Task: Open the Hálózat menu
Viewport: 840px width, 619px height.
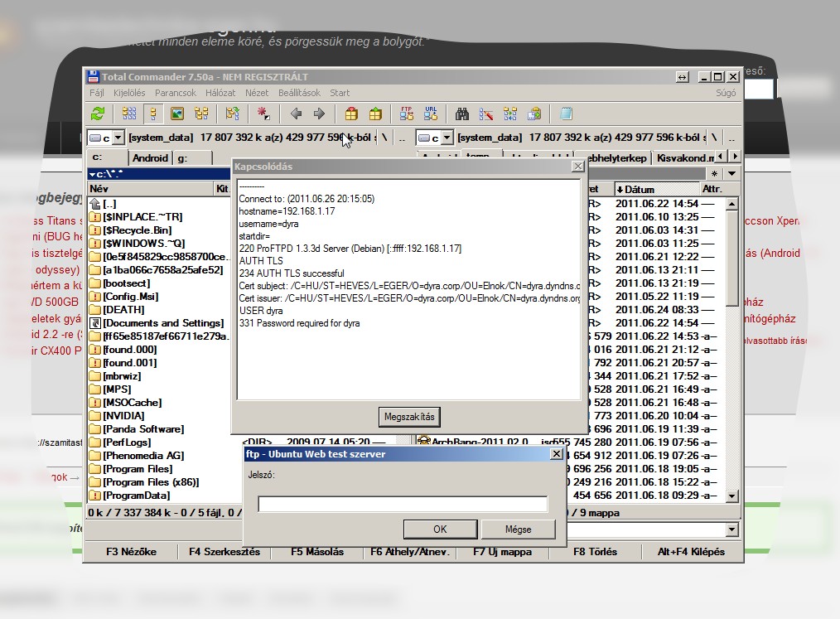Action: click(x=220, y=93)
